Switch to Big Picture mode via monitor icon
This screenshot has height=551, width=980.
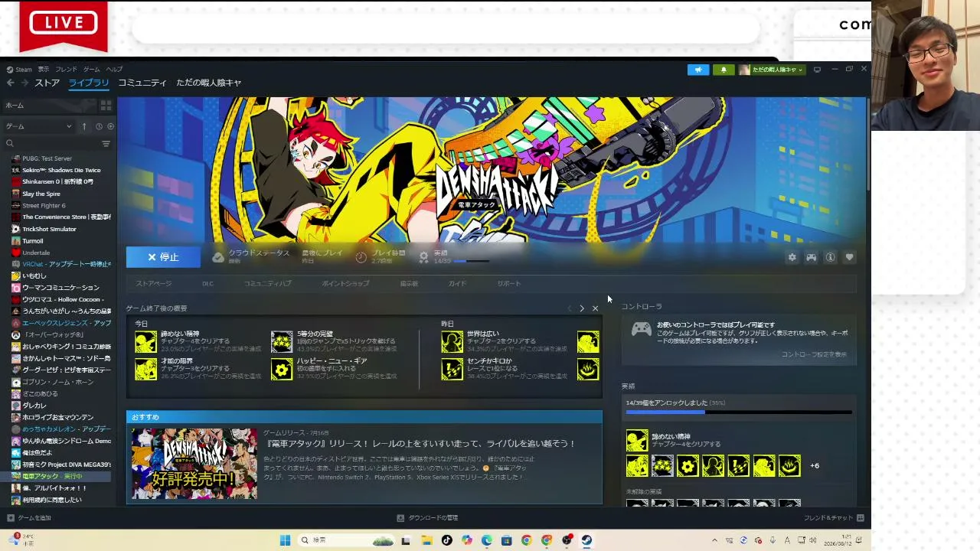[x=817, y=70]
